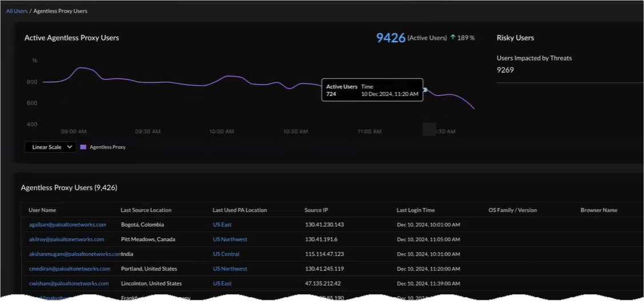644x301 pixels.
Task: Sort by User Name column header
Action: (42, 210)
